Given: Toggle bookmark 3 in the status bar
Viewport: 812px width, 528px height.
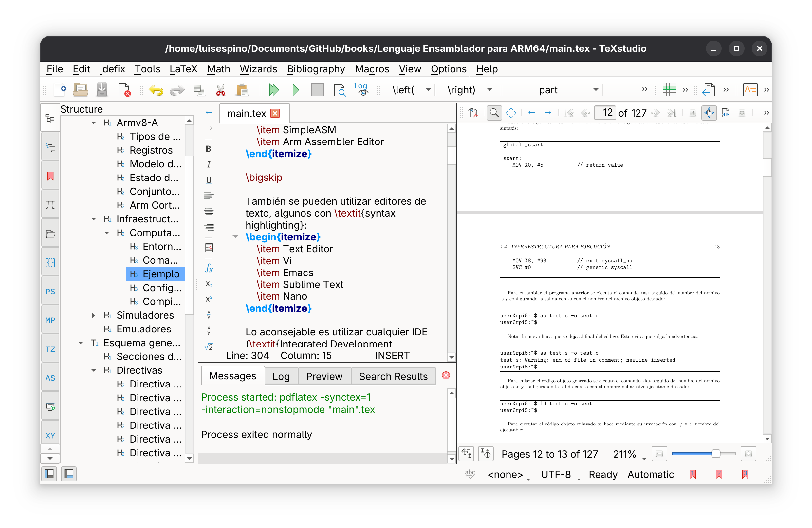Looking at the screenshot, I should (x=745, y=474).
